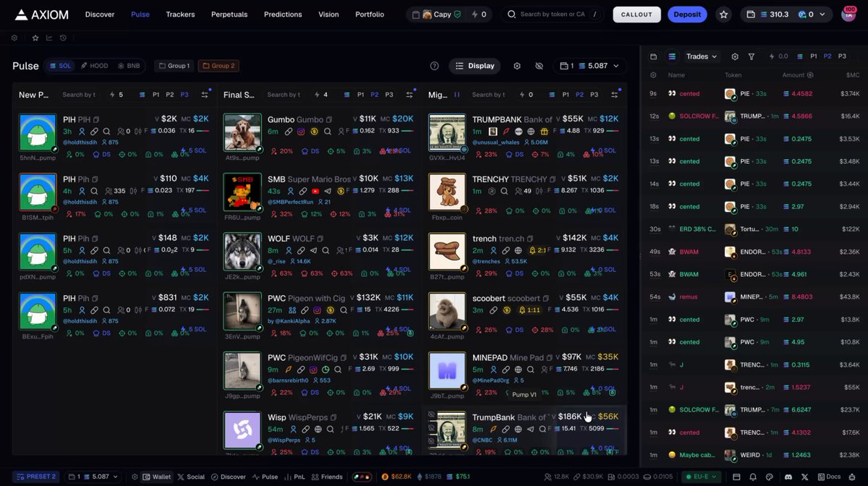Click the Solana icon left of Trades dropdown

[x=672, y=56]
